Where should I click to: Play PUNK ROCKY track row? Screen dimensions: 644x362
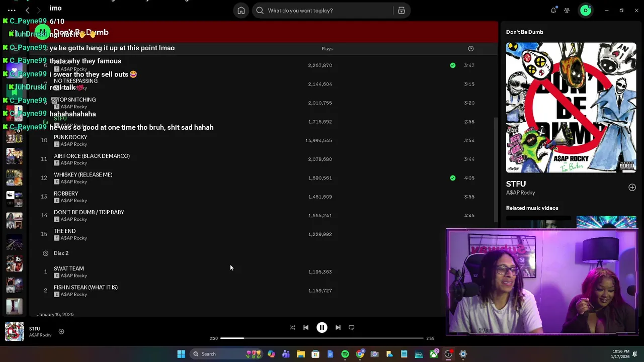pyautogui.click(x=262, y=140)
